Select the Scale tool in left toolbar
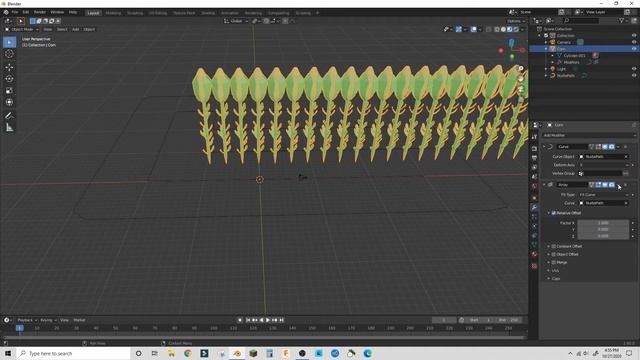 pos(9,91)
